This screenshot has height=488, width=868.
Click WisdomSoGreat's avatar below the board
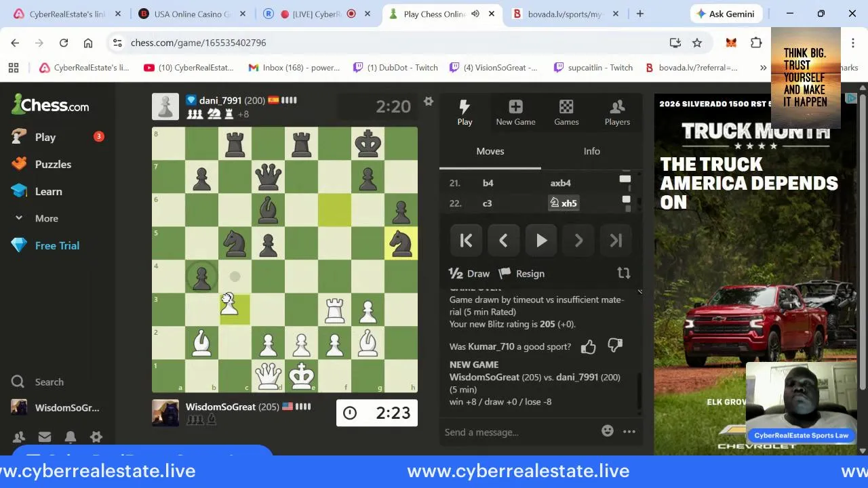pyautogui.click(x=165, y=413)
